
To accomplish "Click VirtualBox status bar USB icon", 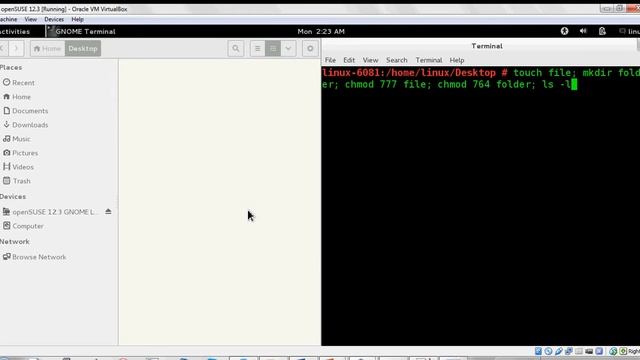I will 559,351.
